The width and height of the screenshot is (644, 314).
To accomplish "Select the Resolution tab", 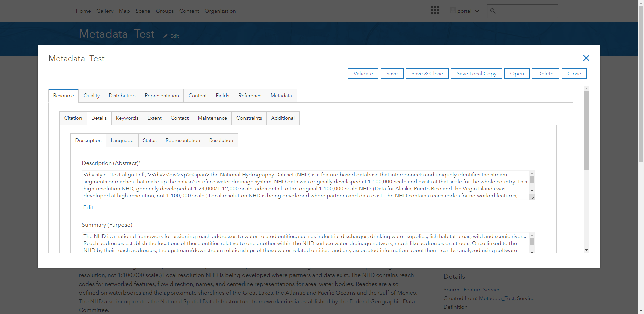I will [x=221, y=140].
